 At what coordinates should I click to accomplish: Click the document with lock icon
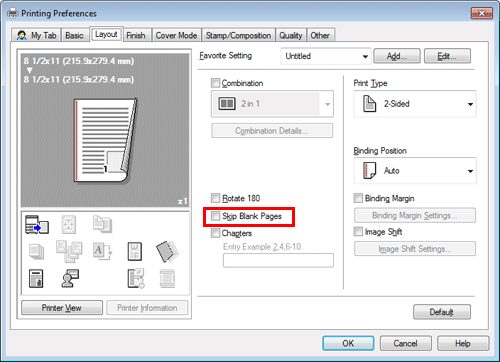click(x=36, y=279)
